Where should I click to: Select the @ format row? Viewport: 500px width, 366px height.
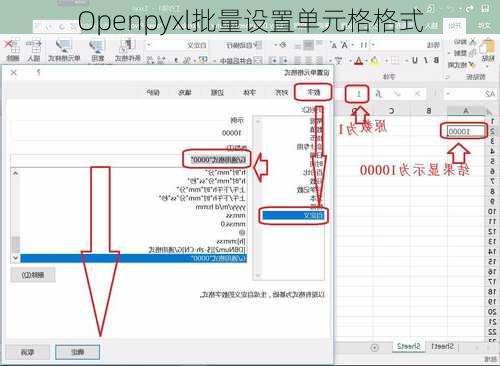[243, 233]
